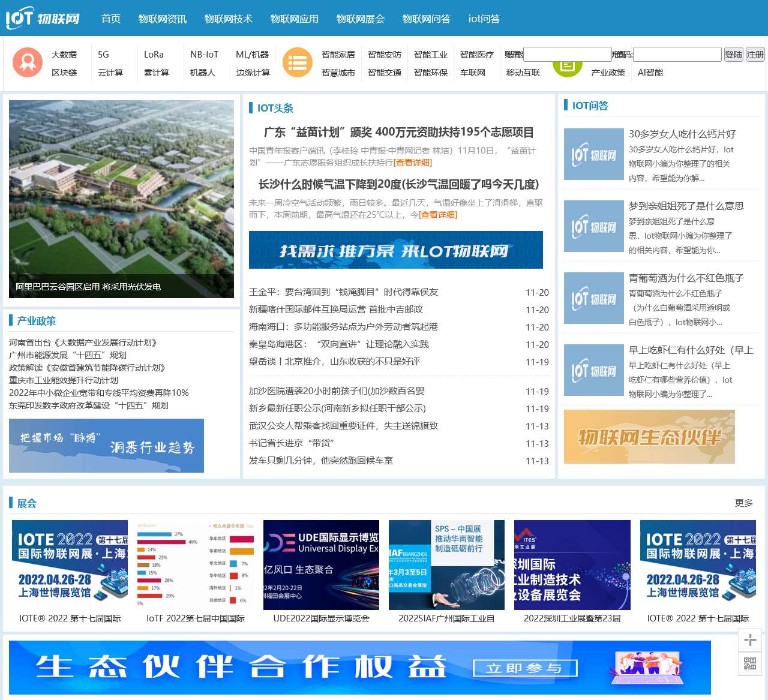Click the IOT 物联网 site logo
The height and width of the screenshot is (700, 768).
tap(43, 19)
